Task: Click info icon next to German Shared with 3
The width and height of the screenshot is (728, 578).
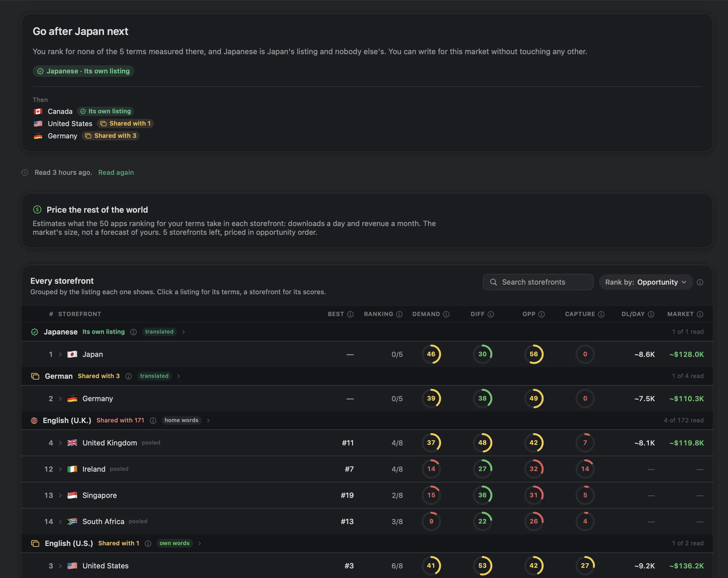Action: coord(128,376)
